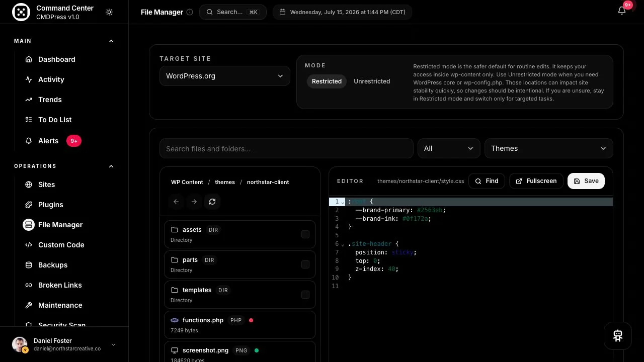The image size is (644, 362).
Task: Click the global Search box in the top bar
Action: (x=233, y=12)
